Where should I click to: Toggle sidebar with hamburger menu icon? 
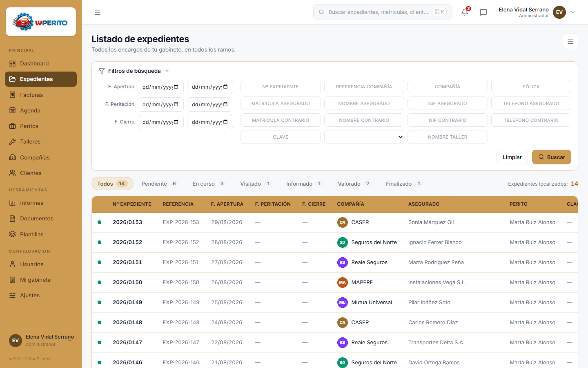tap(98, 12)
